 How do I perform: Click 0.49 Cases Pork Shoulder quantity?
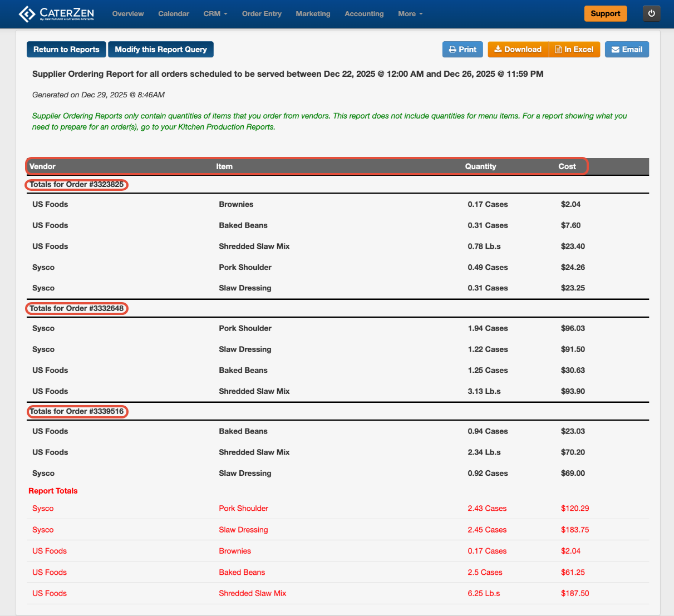pos(488,267)
